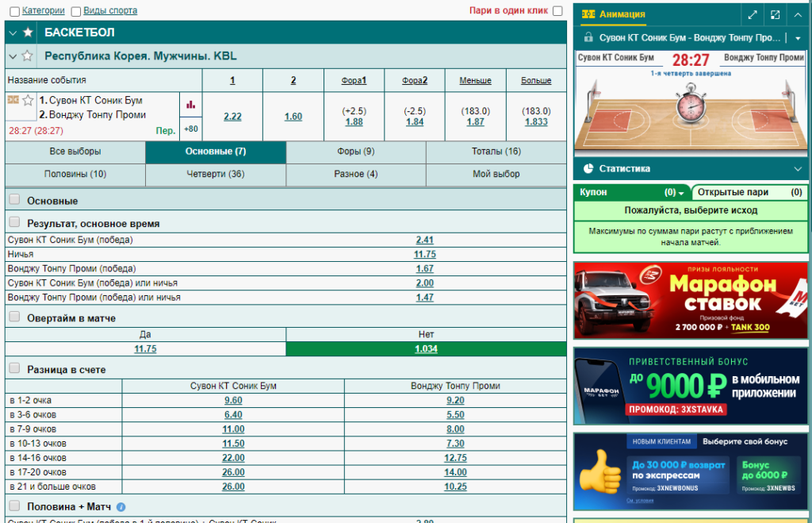This screenshot has width=812, height=523.
Task: Enable the Категории checkbox
Action: (x=15, y=11)
